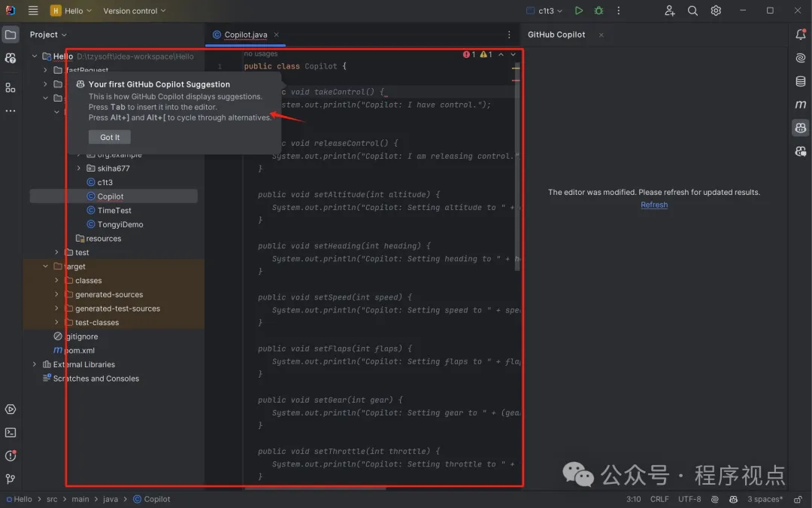Collapse the target folder
This screenshot has height=508, width=812.
[45, 266]
